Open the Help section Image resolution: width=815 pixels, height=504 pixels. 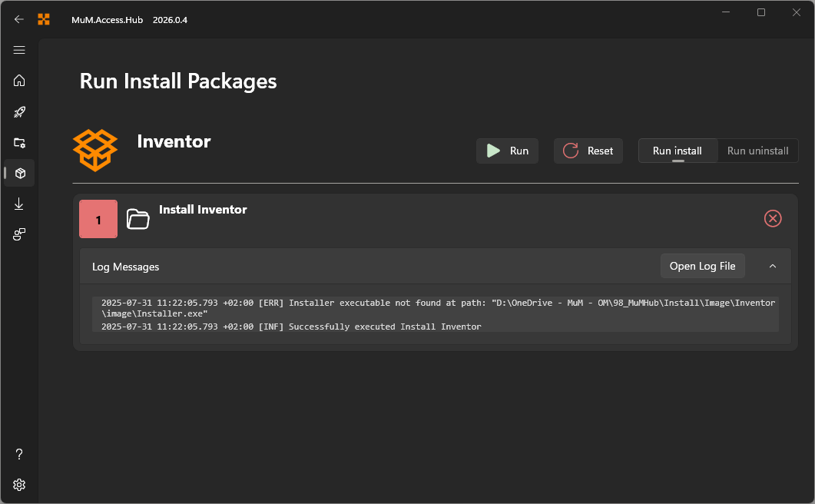click(19, 454)
